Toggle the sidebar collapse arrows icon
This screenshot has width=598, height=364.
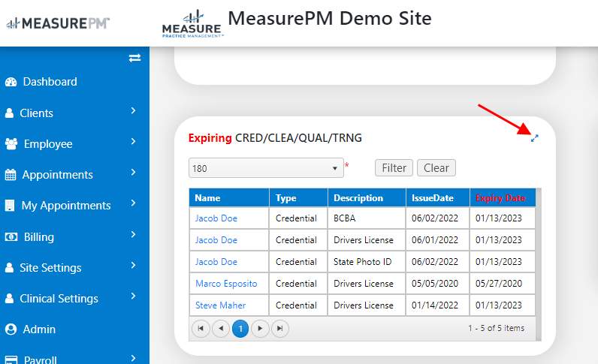pyautogui.click(x=134, y=58)
